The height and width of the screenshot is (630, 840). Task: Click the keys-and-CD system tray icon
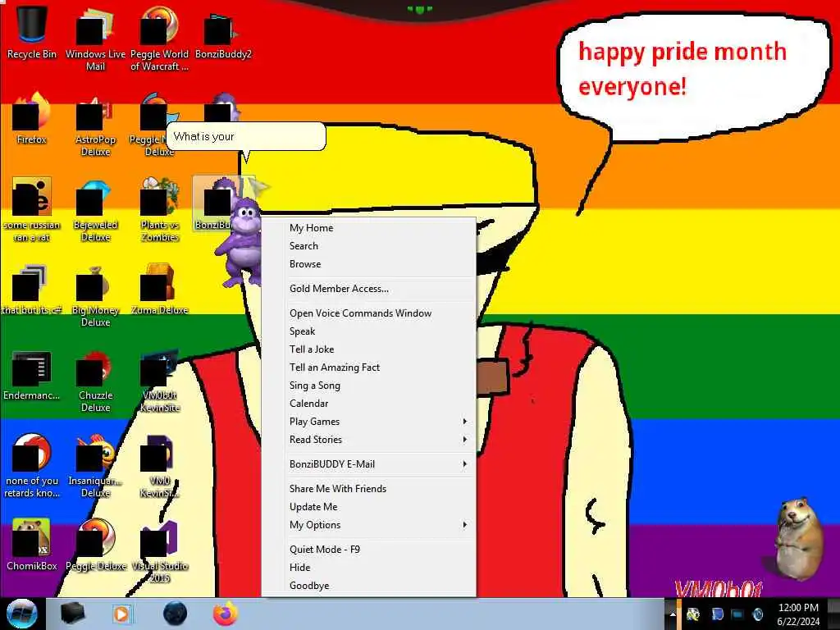(x=693, y=614)
